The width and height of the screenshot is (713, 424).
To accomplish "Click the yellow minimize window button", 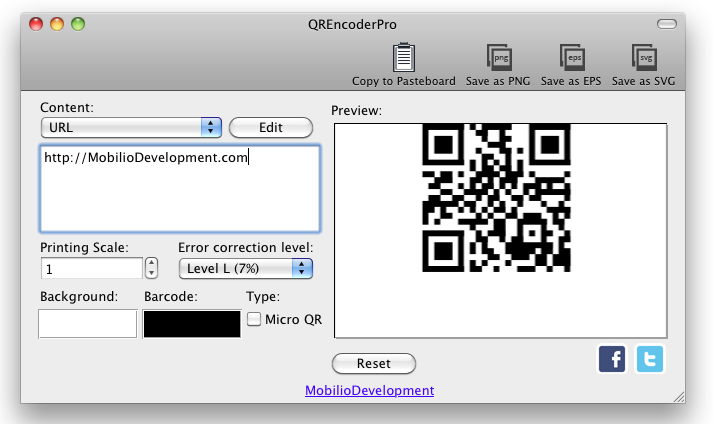I will click(57, 24).
